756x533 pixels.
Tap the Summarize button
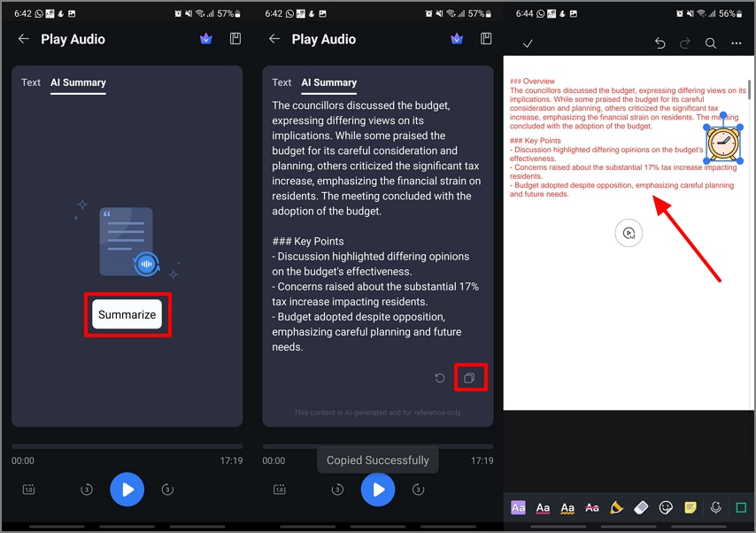[127, 314]
